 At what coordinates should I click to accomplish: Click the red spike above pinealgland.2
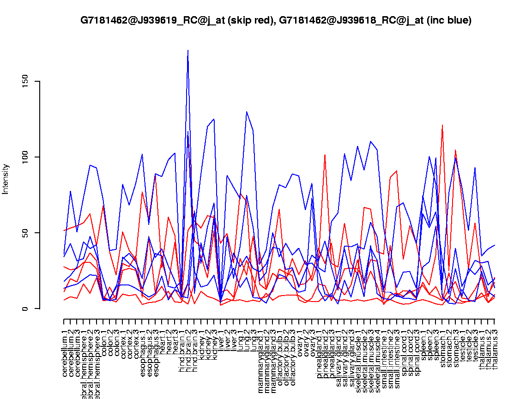pos(325,155)
